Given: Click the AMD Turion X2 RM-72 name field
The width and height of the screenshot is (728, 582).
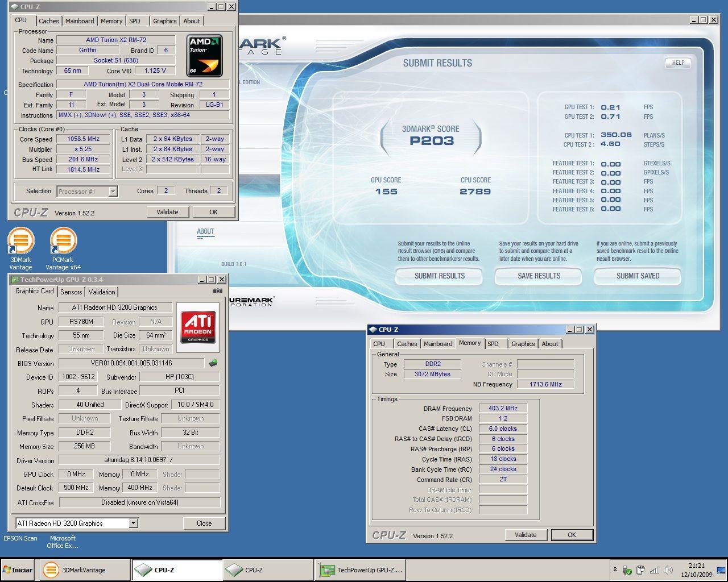Looking at the screenshot, I should [x=116, y=40].
